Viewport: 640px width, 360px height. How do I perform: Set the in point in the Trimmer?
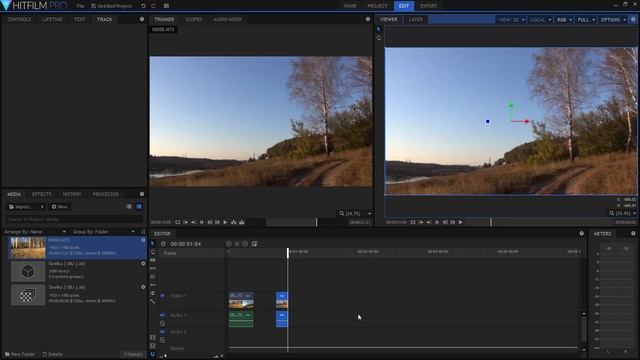point(186,222)
